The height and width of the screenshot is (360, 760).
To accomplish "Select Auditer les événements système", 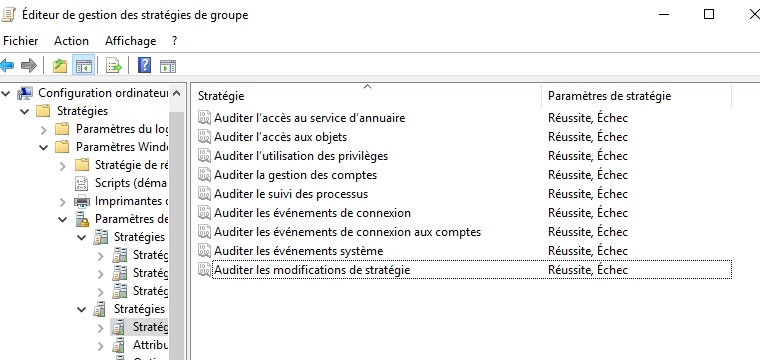I will (x=299, y=250).
